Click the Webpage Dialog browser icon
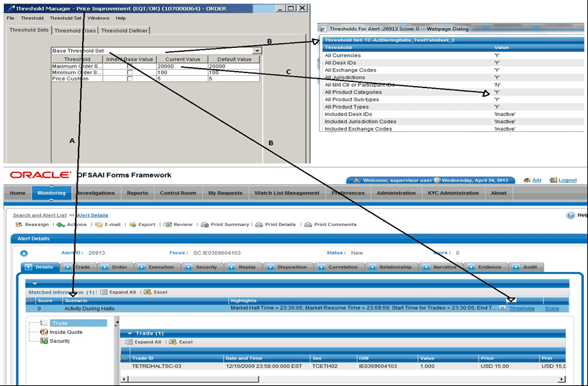Image resolution: width=588 pixels, height=386 pixels. click(322, 29)
